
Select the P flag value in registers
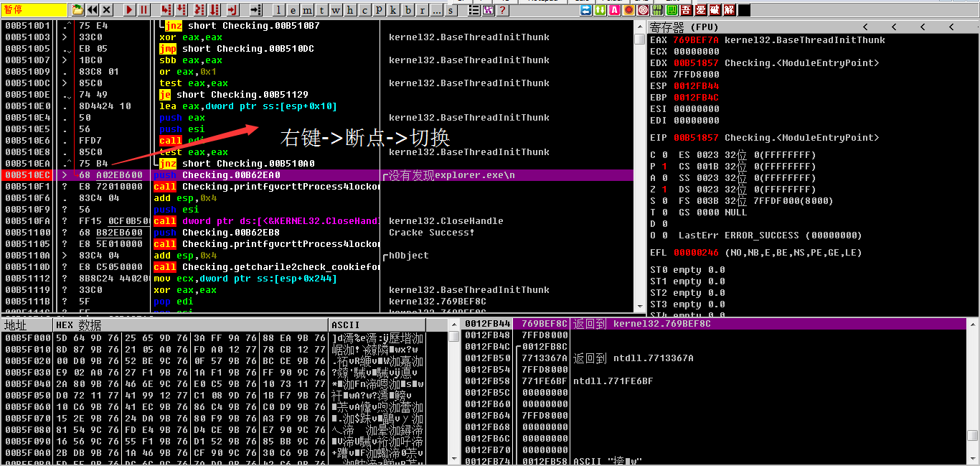[x=664, y=166]
